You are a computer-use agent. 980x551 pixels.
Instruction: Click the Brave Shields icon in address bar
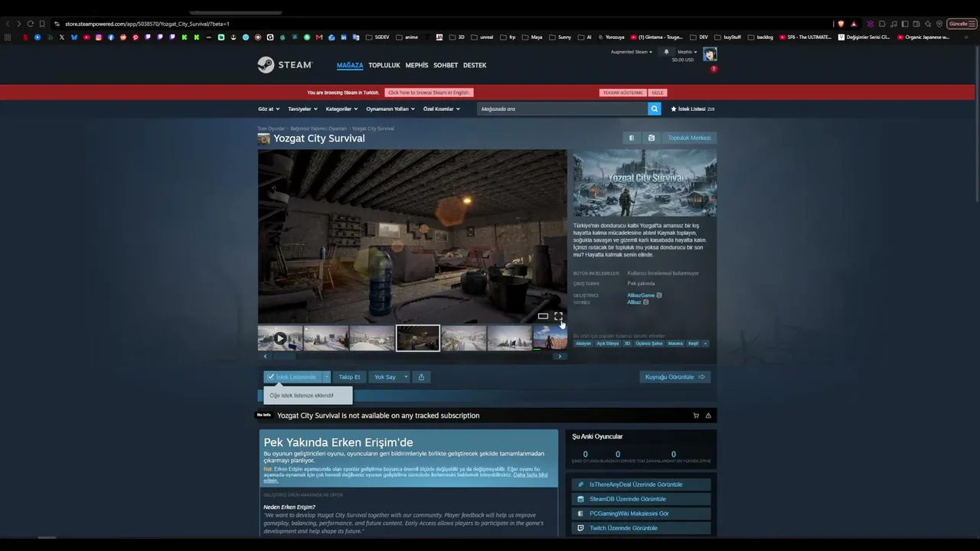[x=841, y=24]
